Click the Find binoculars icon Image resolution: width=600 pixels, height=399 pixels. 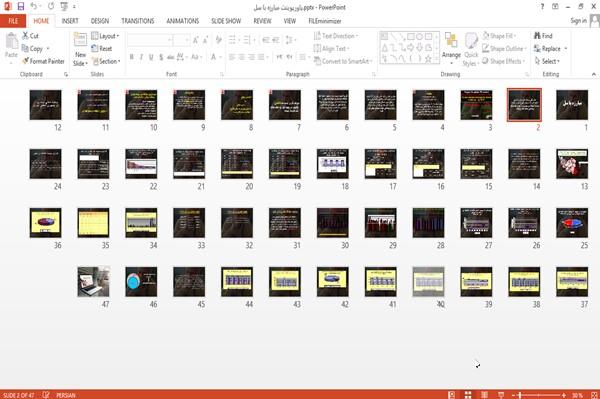pyautogui.click(x=538, y=36)
